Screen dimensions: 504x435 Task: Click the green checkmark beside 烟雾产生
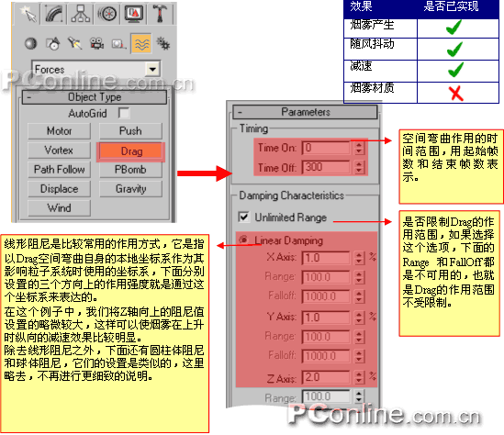click(454, 27)
